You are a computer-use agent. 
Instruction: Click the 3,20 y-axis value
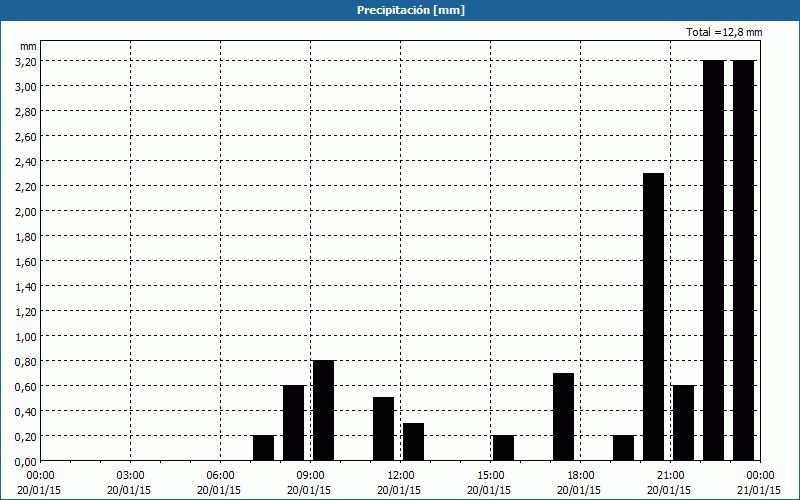26,61
